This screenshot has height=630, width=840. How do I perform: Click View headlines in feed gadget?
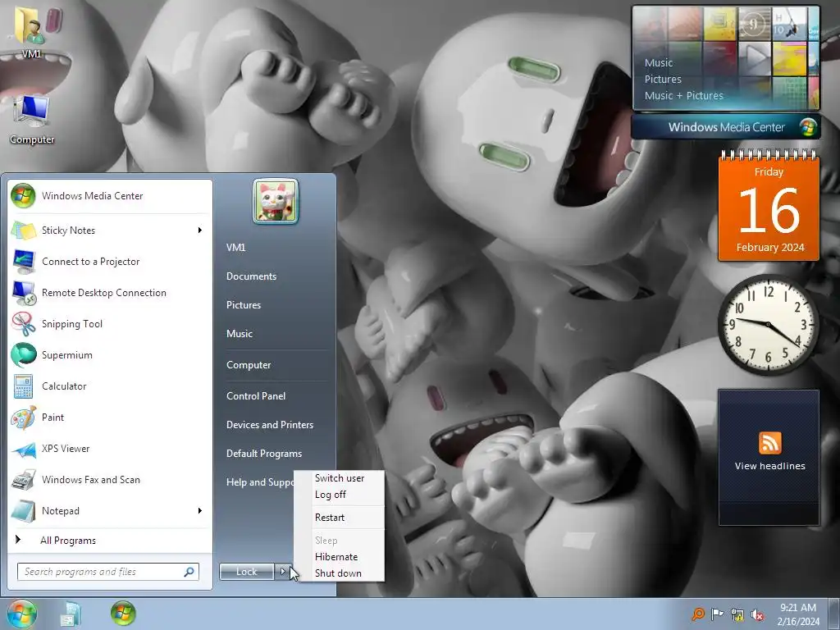pyautogui.click(x=769, y=466)
